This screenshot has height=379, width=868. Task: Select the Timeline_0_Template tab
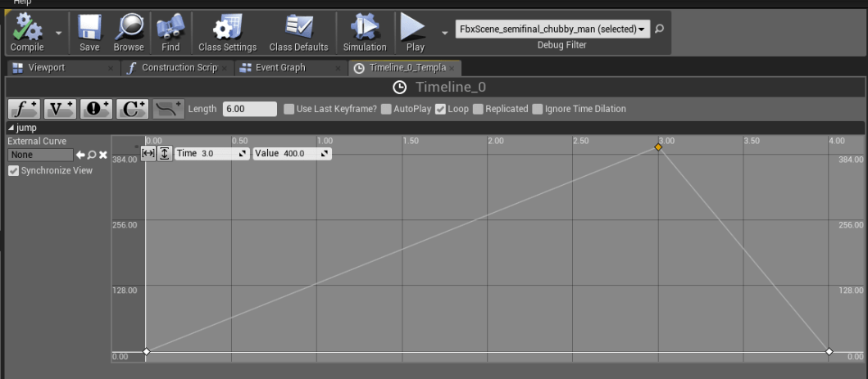point(407,68)
